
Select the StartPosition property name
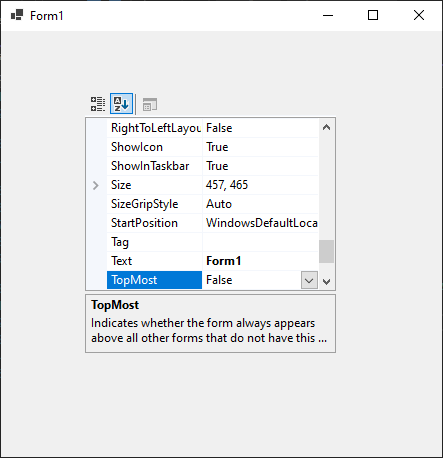click(x=144, y=223)
